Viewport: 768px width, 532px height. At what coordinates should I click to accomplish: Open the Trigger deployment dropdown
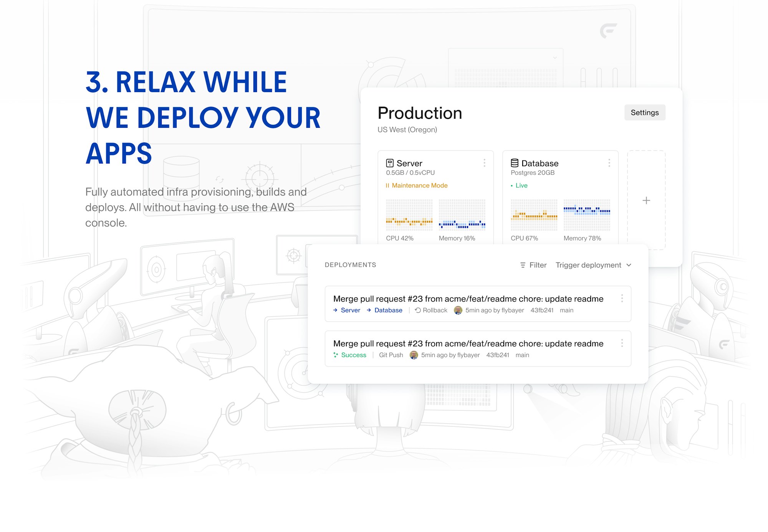(x=593, y=265)
